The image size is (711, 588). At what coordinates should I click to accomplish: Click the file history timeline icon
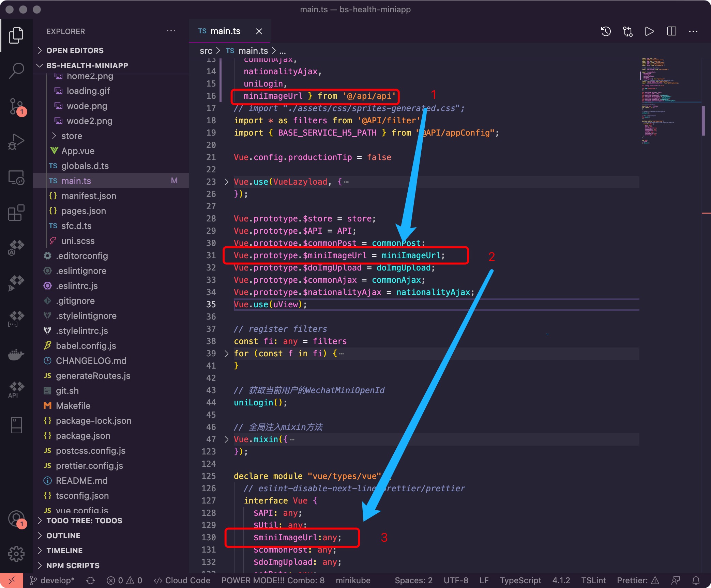[x=606, y=31]
